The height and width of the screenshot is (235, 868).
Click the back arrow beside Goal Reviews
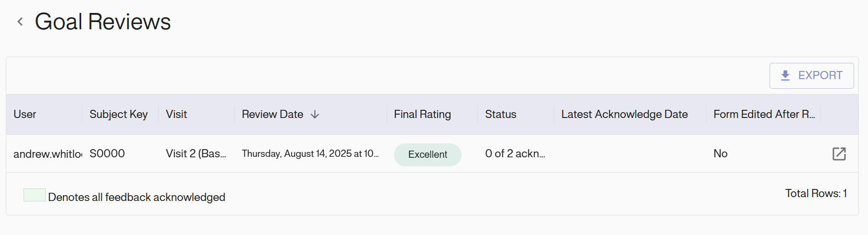tap(20, 22)
